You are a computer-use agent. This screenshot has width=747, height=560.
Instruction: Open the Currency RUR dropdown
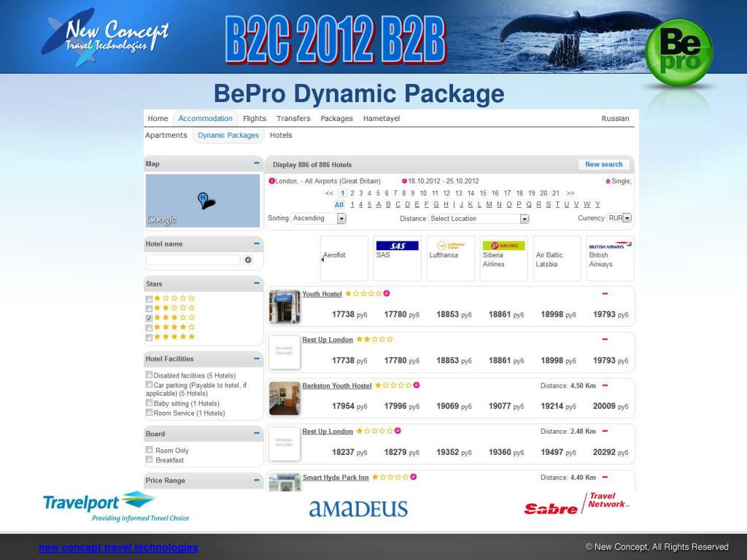[619, 218]
